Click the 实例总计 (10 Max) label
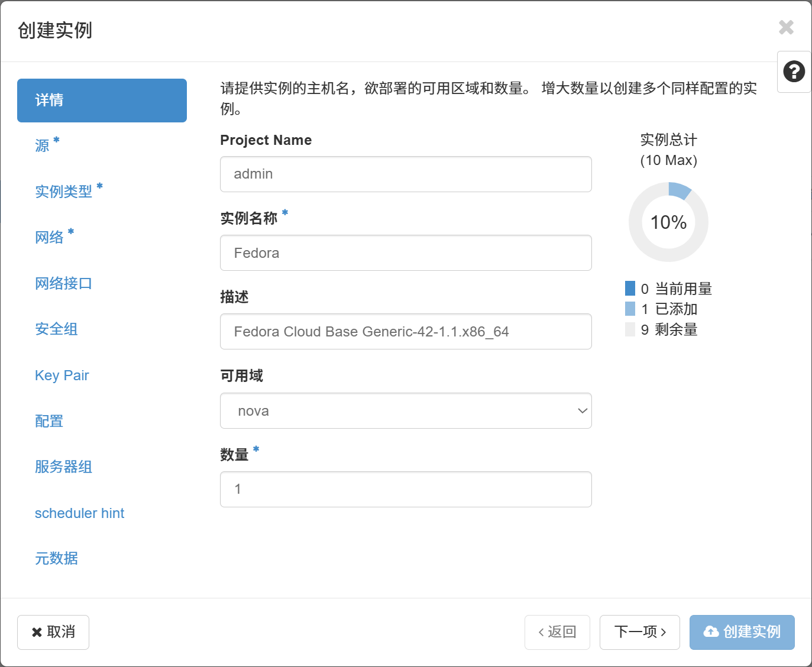The width and height of the screenshot is (812, 667). tap(669, 150)
